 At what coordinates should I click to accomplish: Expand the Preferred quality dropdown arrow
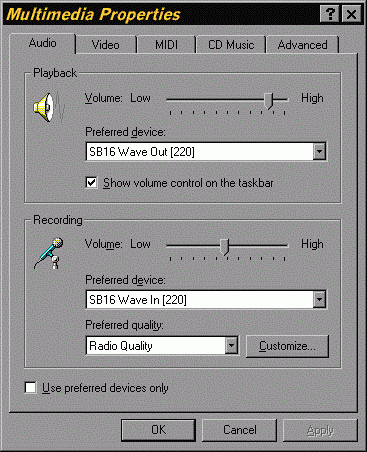[x=231, y=345]
